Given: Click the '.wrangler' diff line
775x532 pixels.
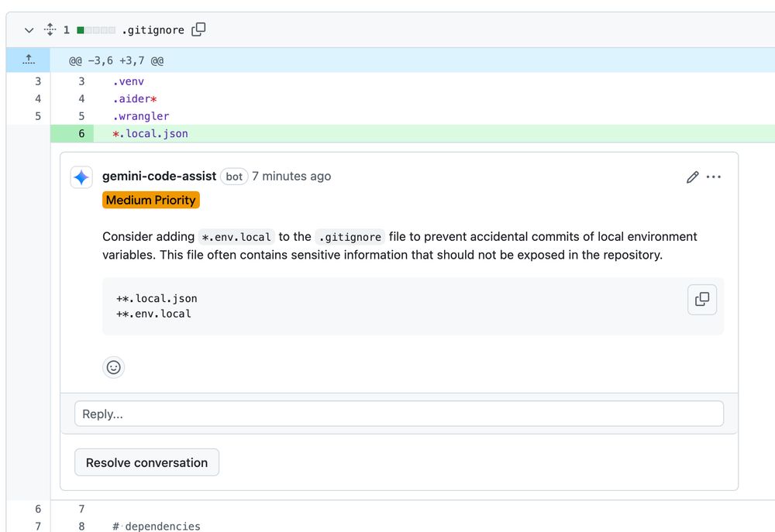Looking at the screenshot, I should click(x=141, y=116).
